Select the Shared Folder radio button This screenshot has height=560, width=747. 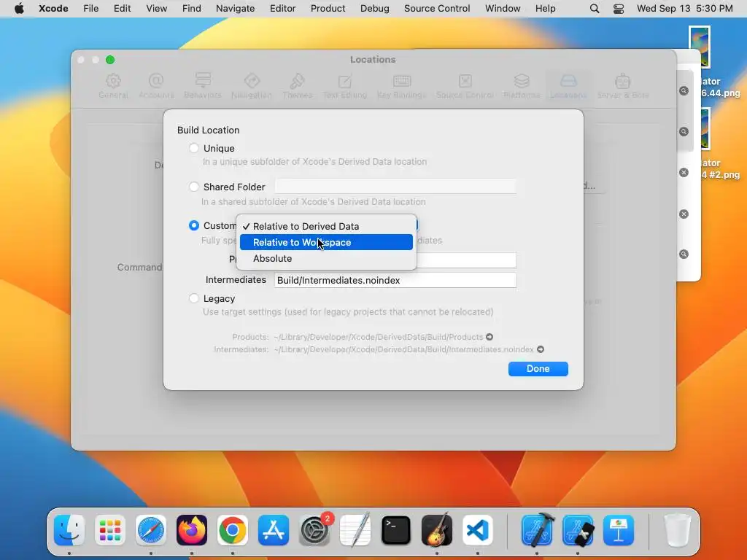(x=194, y=187)
